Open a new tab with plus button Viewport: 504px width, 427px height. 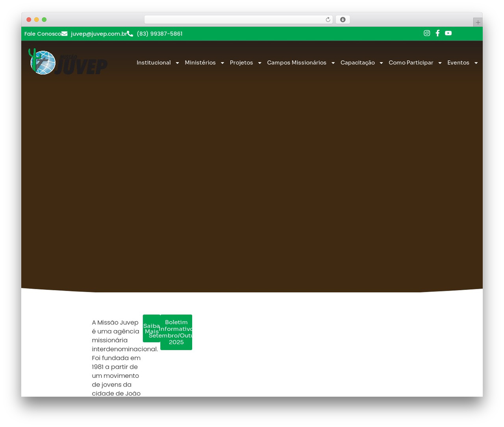478,22
